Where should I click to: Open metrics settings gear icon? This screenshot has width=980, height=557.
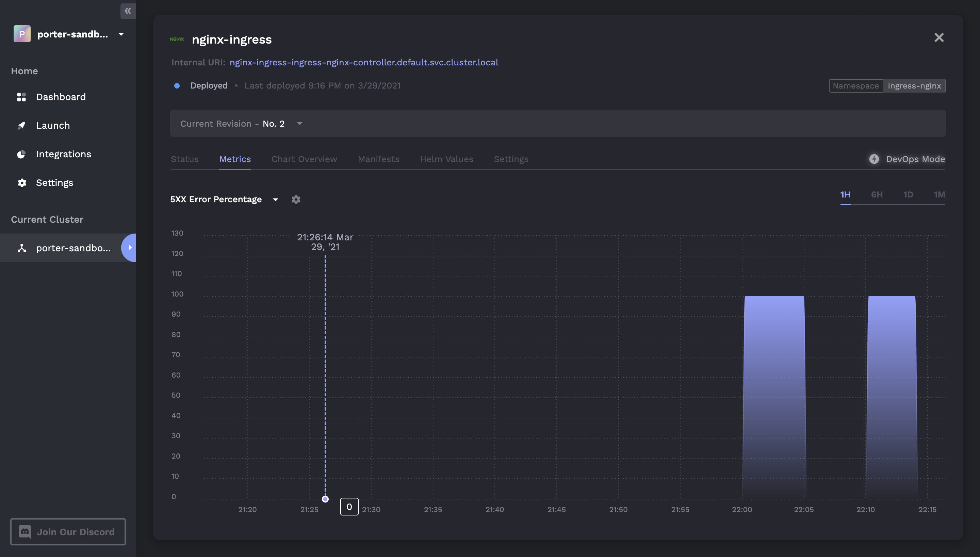(x=296, y=199)
